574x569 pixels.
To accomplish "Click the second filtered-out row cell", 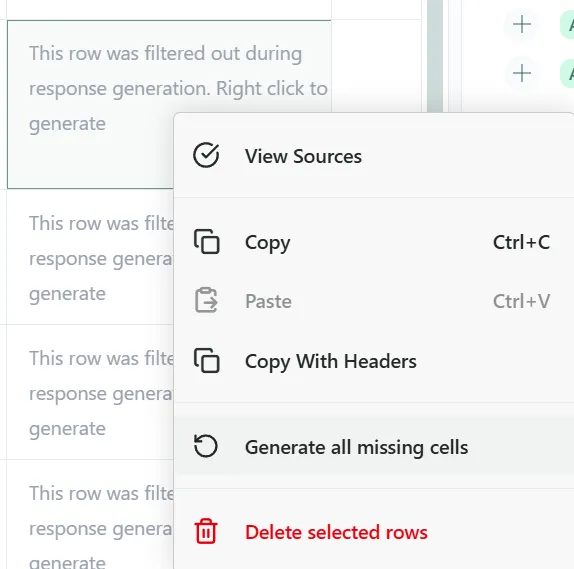I will click(x=90, y=257).
